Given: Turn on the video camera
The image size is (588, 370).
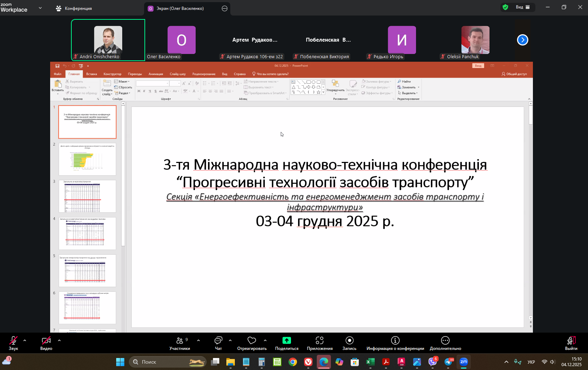Looking at the screenshot, I should click(46, 340).
